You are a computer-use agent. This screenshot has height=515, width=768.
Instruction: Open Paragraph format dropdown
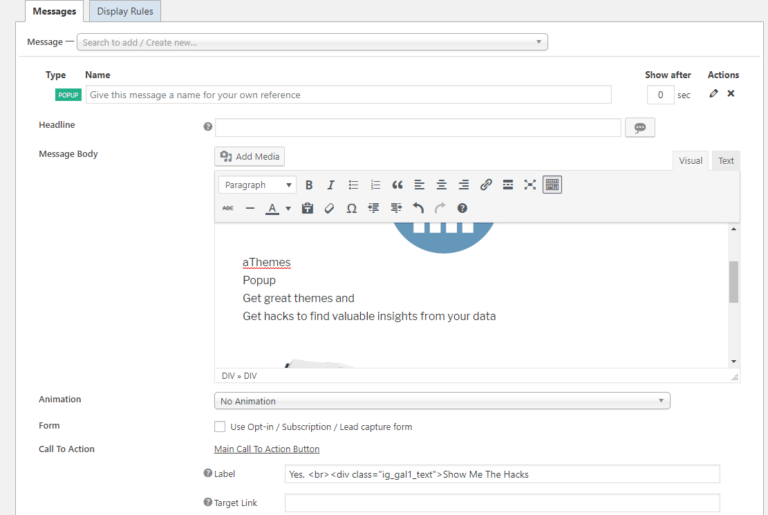pos(257,185)
